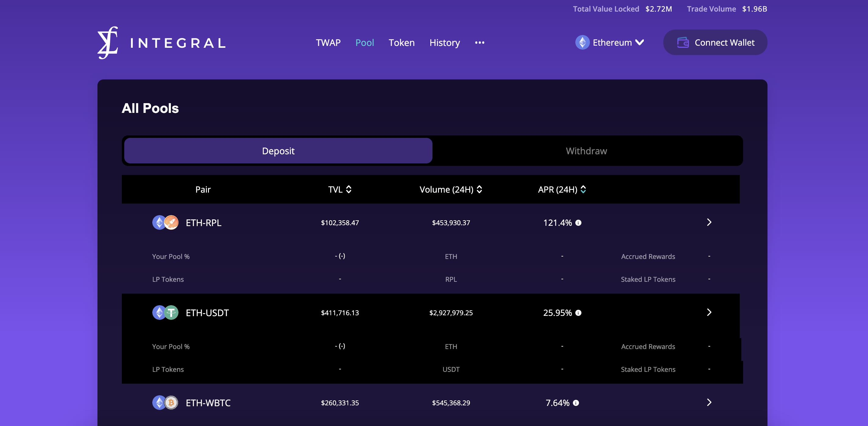
Task: Click the ETH-RPL pair token icons
Action: 165,223
